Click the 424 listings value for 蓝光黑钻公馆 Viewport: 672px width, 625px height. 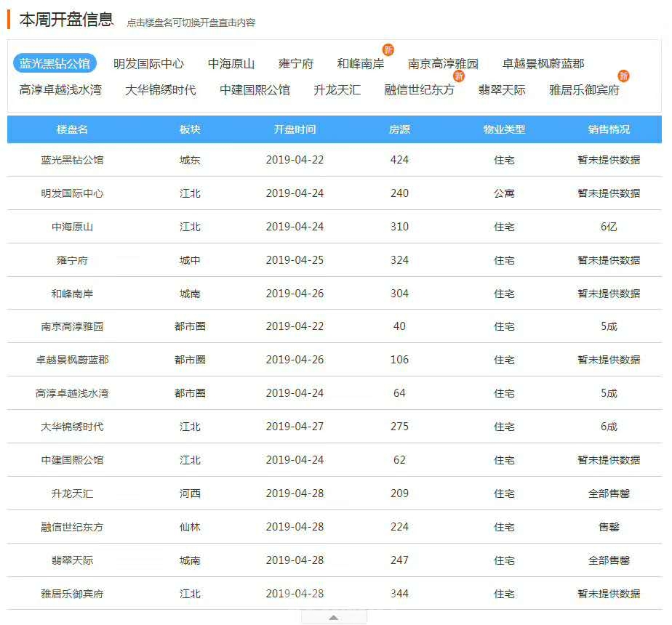click(x=399, y=160)
